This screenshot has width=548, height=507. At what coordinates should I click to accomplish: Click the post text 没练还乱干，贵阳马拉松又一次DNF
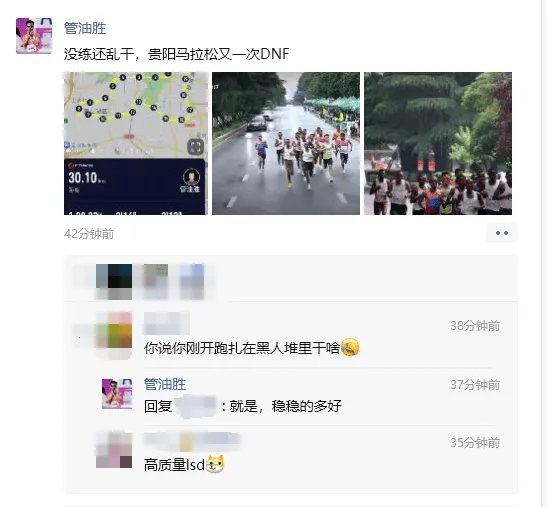coord(176,54)
